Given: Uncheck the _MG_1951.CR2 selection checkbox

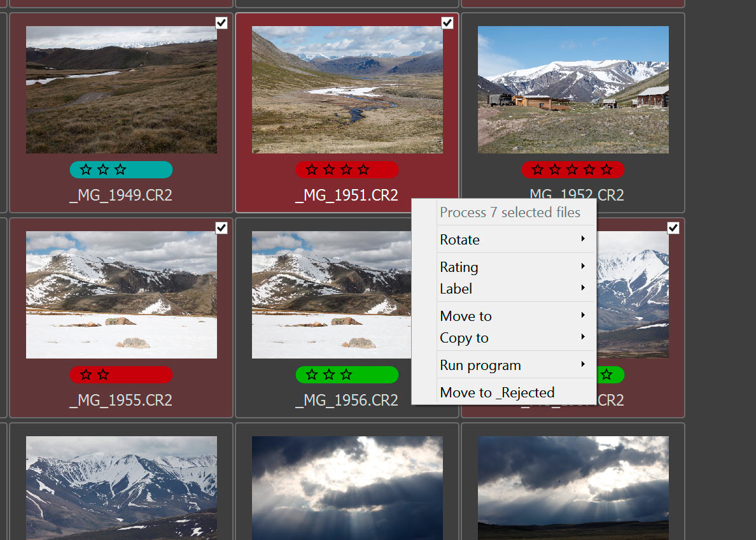Looking at the screenshot, I should [x=447, y=23].
